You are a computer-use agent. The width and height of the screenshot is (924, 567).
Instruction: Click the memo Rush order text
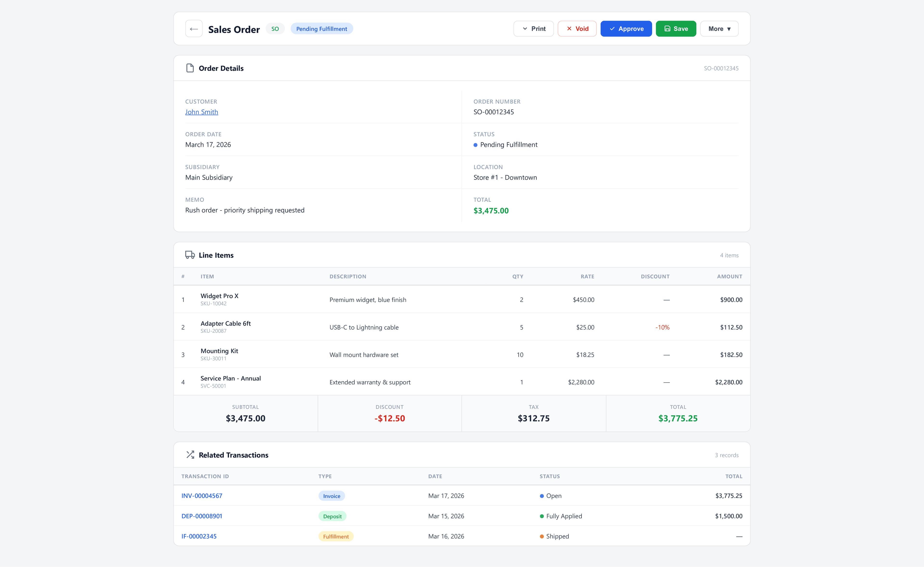pyautogui.click(x=244, y=210)
